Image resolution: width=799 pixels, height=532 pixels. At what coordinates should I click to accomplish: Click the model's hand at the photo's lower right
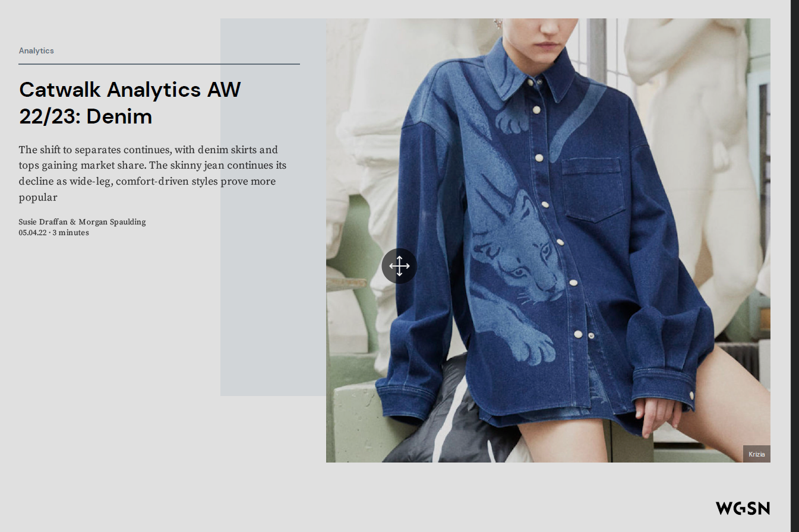[x=658, y=414]
